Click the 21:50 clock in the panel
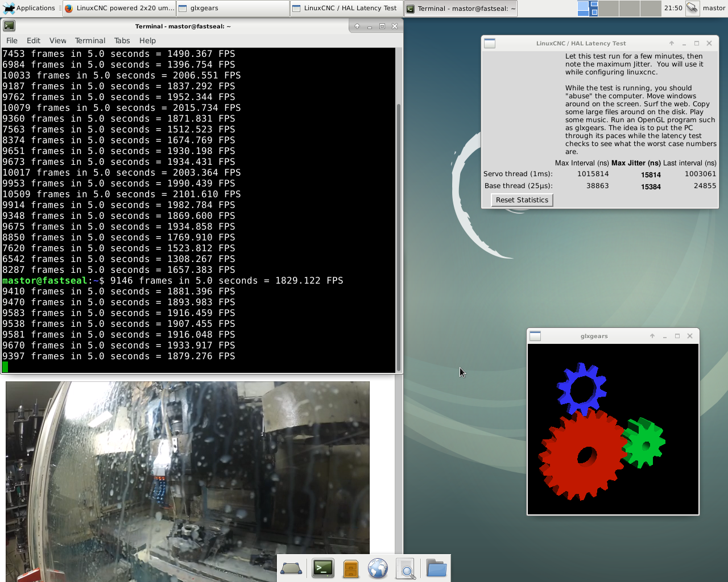The height and width of the screenshot is (582, 728). click(673, 8)
